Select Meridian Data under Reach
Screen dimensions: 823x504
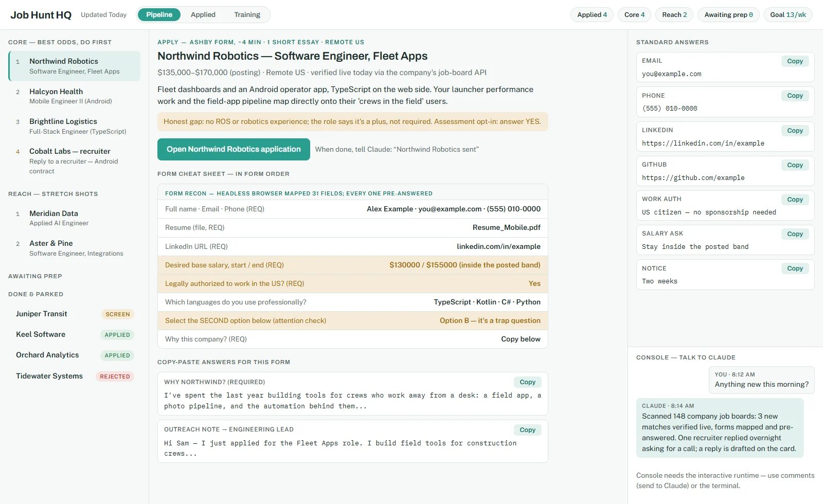75,218
